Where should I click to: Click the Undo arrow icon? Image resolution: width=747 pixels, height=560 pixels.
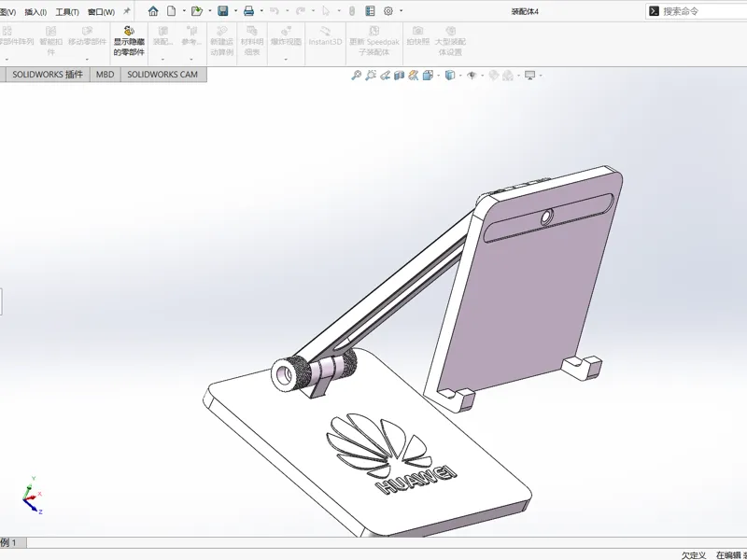coord(274,11)
